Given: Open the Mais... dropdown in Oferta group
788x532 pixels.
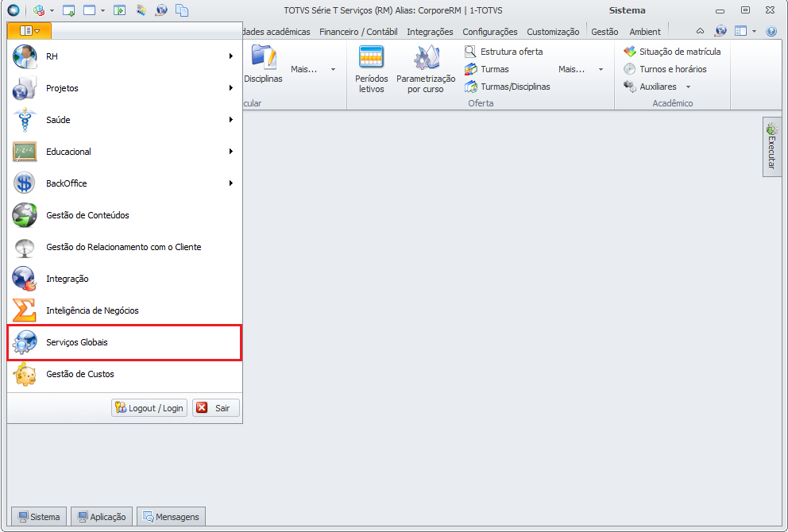Looking at the screenshot, I should tap(581, 69).
